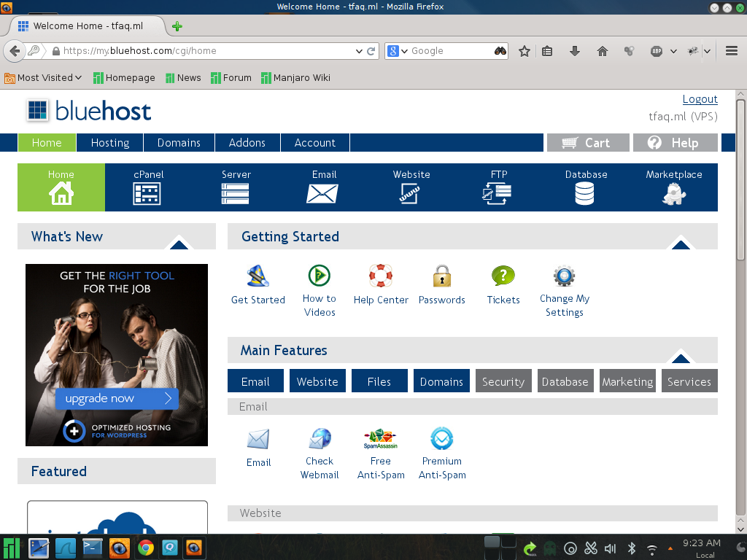The height and width of the screenshot is (560, 747).
Task: Collapse the What's New panel
Action: coord(179,244)
